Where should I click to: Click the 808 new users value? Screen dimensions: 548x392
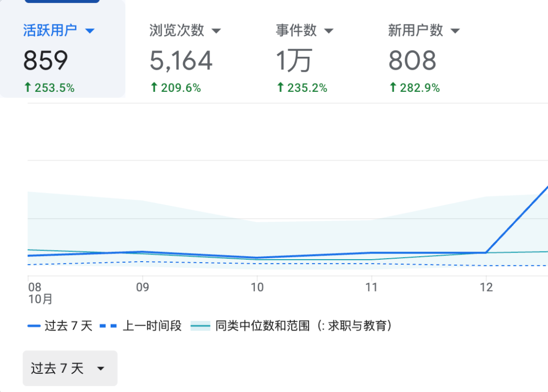pos(413,60)
